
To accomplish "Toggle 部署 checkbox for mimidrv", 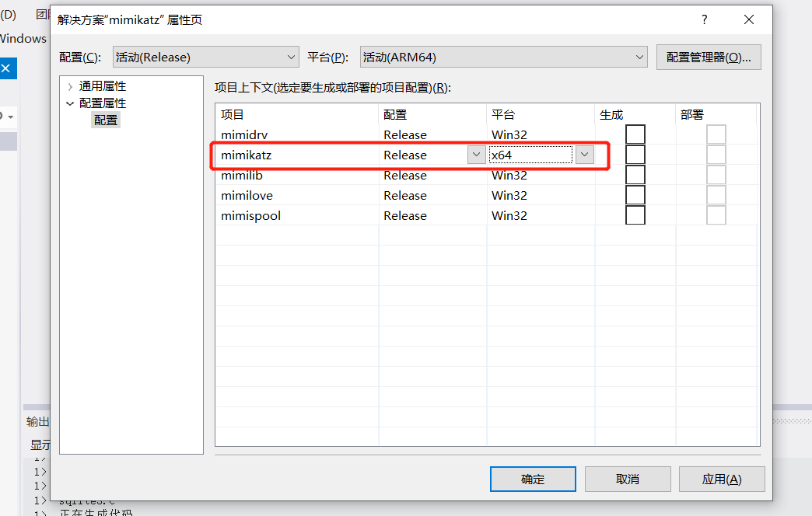I will point(716,134).
